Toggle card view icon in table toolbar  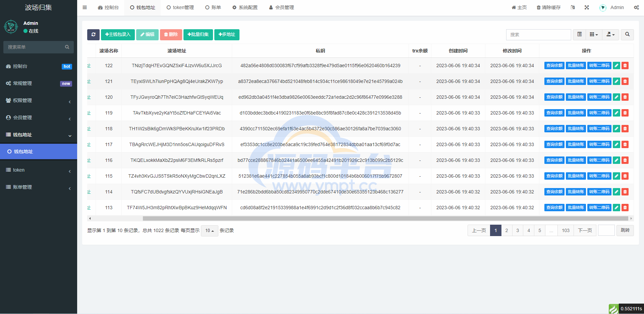[x=579, y=35]
